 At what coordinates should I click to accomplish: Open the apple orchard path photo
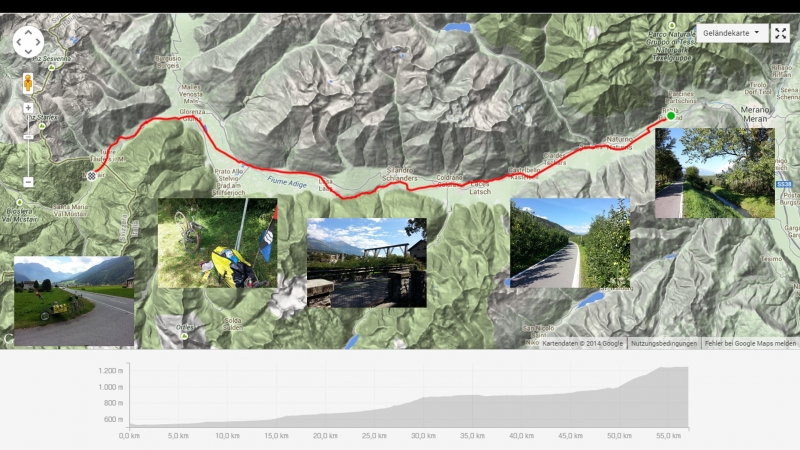pos(570,243)
